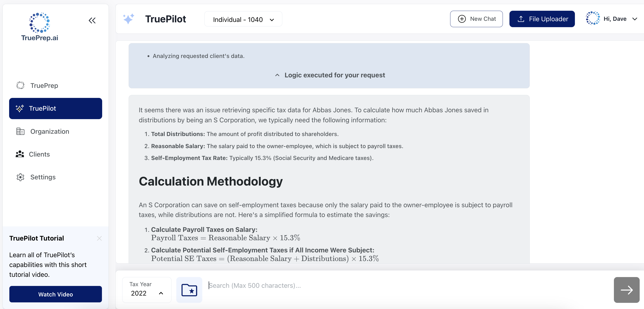Click the plus-circle icon in New Chat

coord(462,19)
